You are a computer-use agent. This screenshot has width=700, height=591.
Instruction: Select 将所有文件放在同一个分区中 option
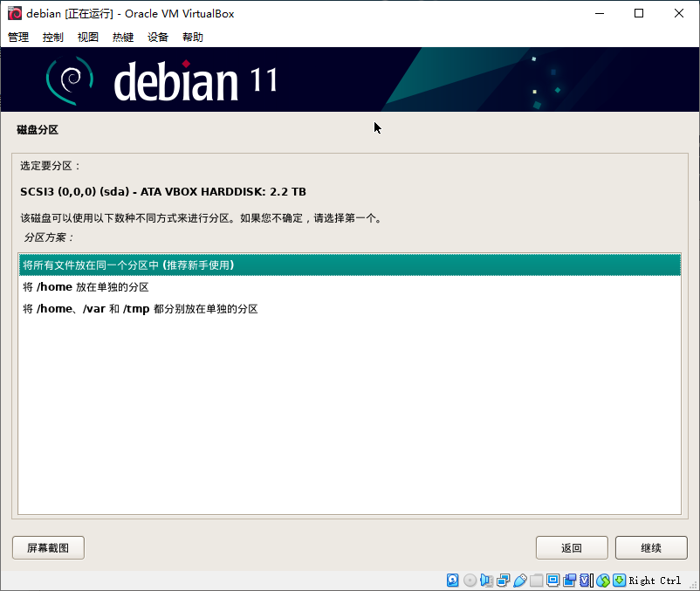tap(350, 265)
